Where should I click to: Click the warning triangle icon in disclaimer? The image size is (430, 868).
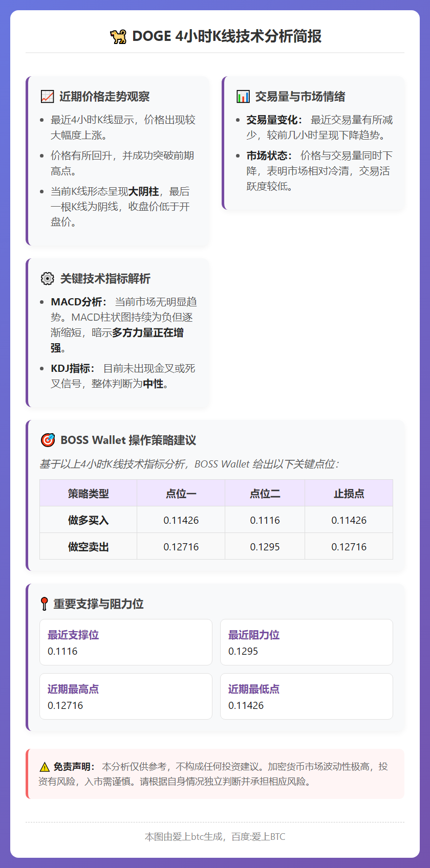(44, 767)
